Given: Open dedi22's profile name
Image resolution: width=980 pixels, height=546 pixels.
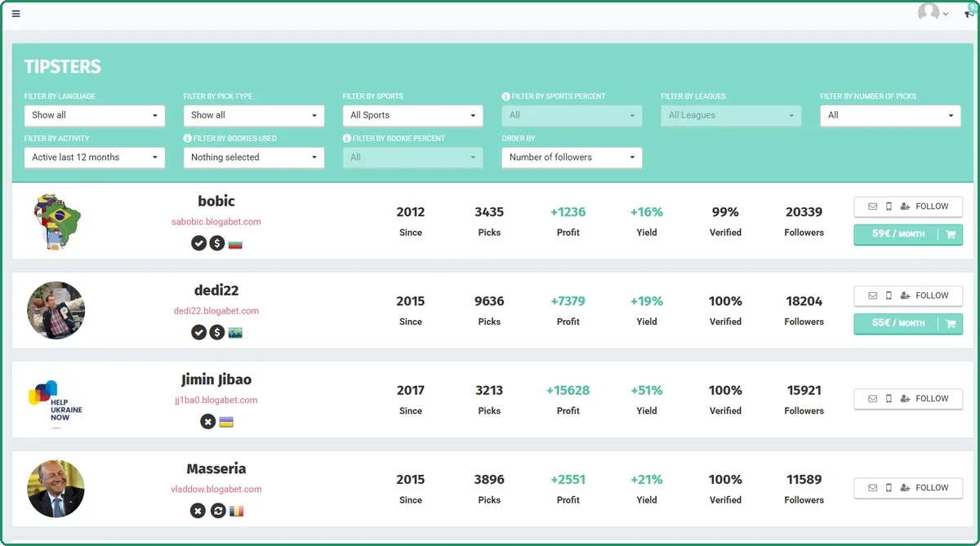Looking at the screenshot, I should (x=216, y=290).
